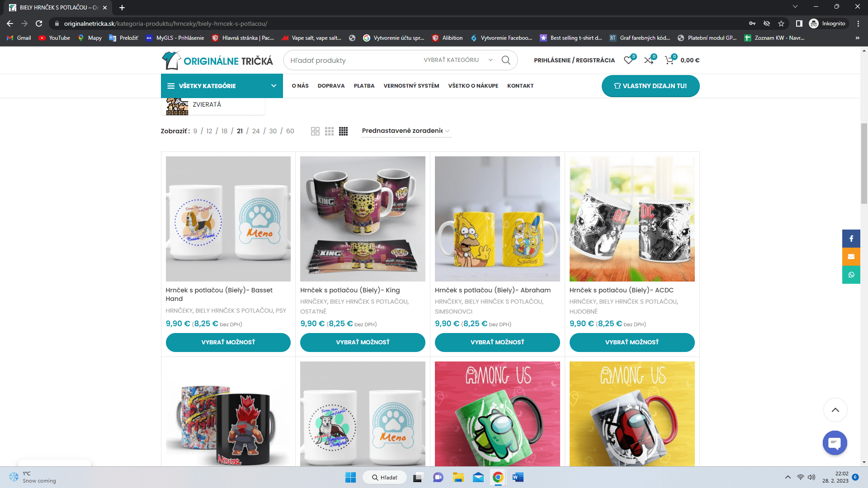Screen dimensions: 868x488
Task: Show 24 products per page
Action: coord(256,131)
